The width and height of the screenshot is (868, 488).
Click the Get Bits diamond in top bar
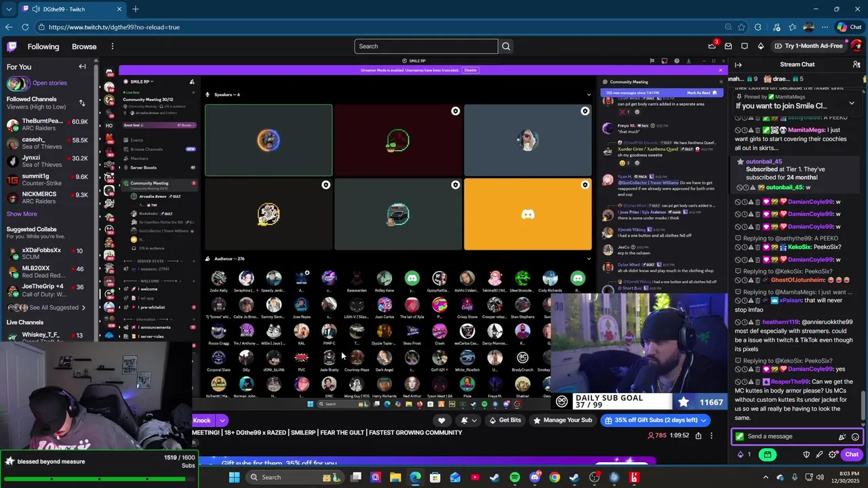point(761,46)
